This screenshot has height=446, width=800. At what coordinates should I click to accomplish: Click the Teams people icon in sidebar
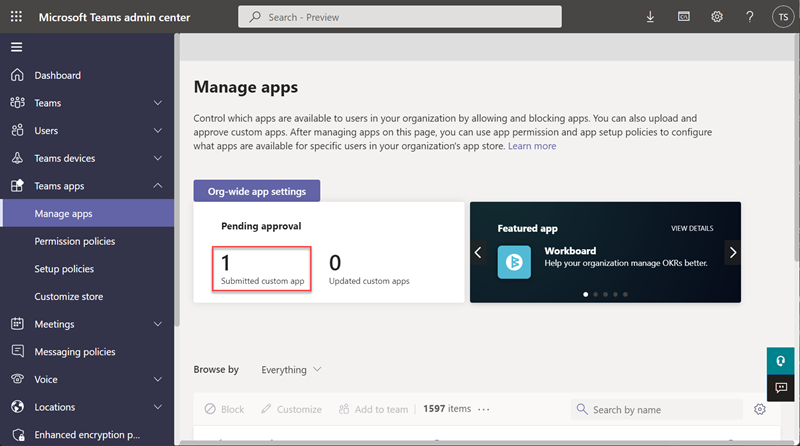tap(17, 103)
